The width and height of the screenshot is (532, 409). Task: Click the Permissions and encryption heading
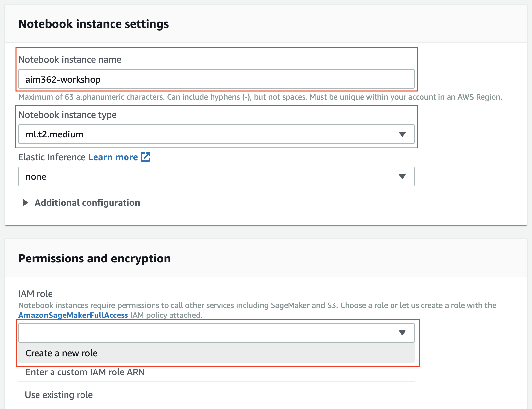click(95, 259)
